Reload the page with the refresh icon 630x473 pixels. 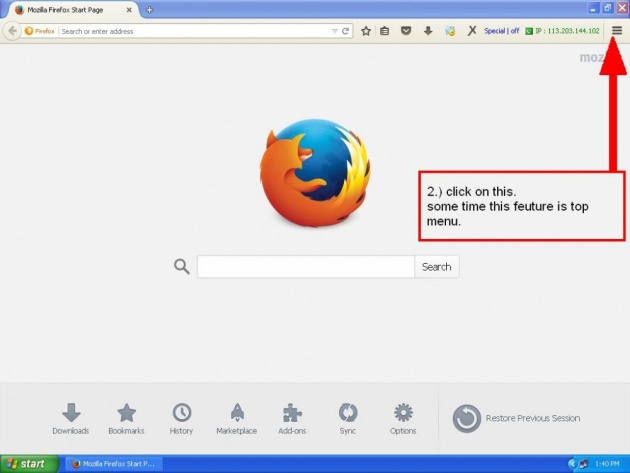coord(345,31)
